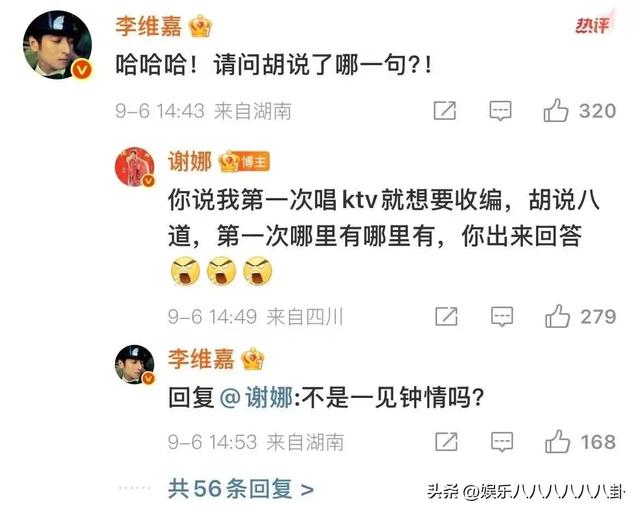Tap the crown badge beside top 李维嘉
640x514 pixels.
[200, 26]
